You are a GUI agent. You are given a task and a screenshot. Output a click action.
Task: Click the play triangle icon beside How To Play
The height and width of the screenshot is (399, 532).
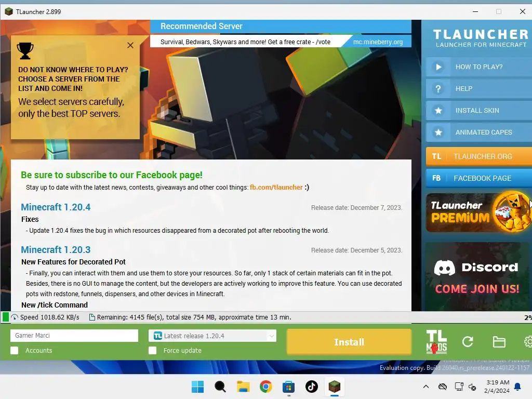[x=438, y=67]
